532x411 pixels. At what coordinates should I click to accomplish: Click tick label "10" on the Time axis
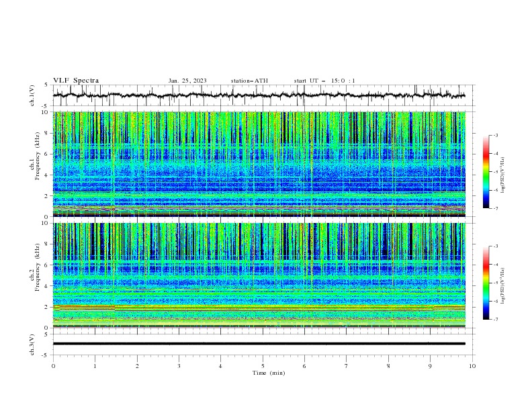tap(472, 366)
